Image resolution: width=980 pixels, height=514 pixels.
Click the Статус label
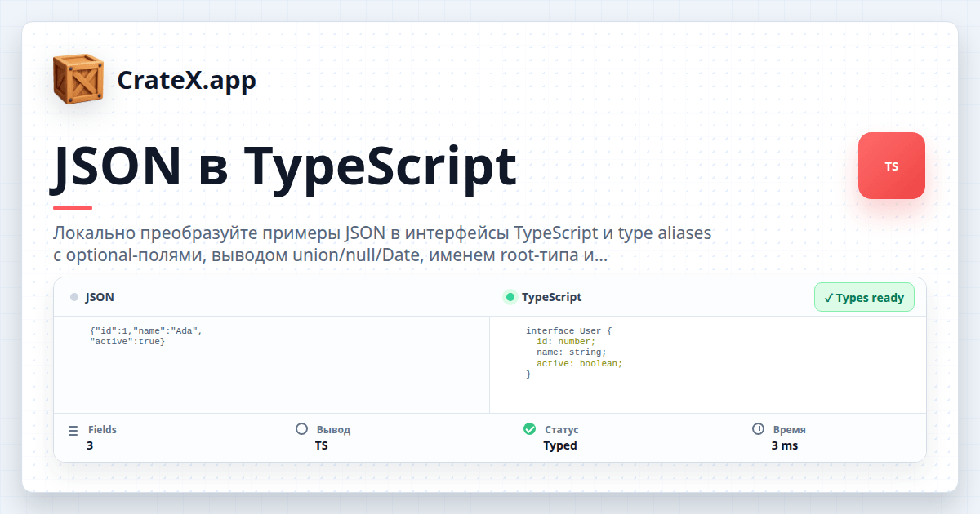pos(562,429)
